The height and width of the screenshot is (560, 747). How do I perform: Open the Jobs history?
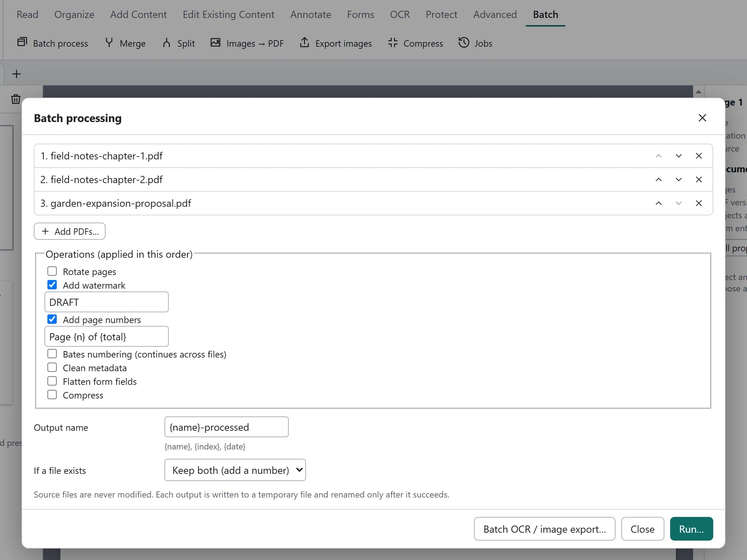475,43
